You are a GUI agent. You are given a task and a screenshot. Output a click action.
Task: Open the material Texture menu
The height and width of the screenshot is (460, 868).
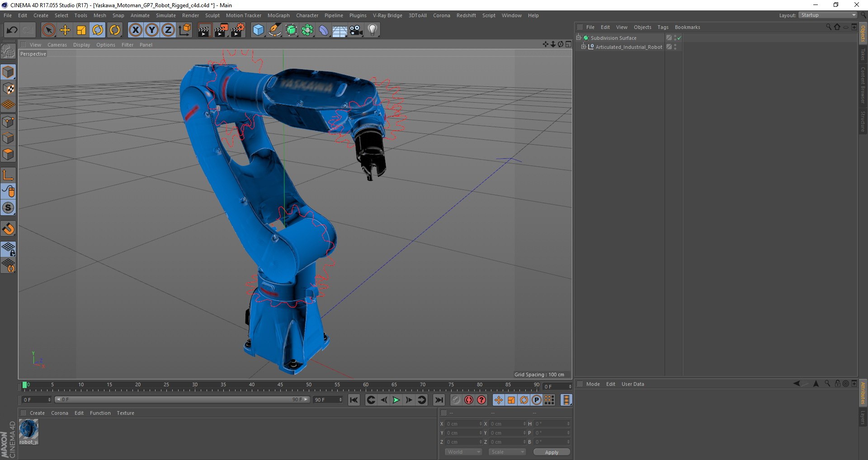pos(126,413)
